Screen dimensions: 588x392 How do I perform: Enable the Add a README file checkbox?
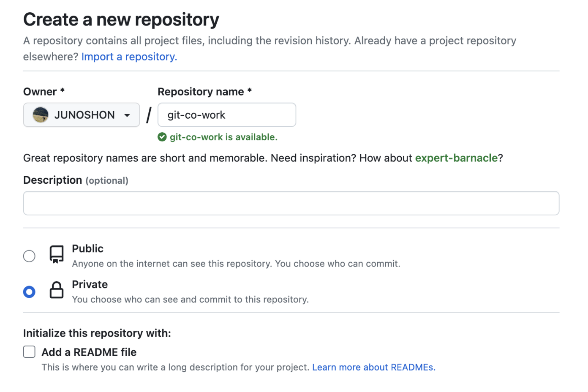coord(29,352)
